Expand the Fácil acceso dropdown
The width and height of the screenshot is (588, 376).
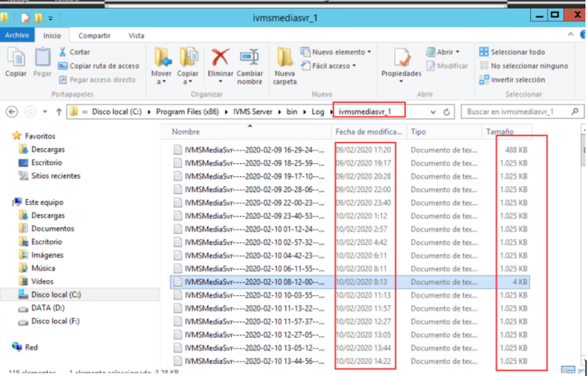[x=354, y=66]
